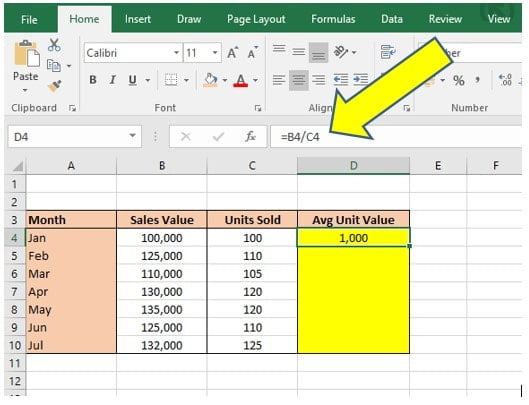The image size is (529, 405).
Task: Apply Percent Style format
Action: [458, 80]
